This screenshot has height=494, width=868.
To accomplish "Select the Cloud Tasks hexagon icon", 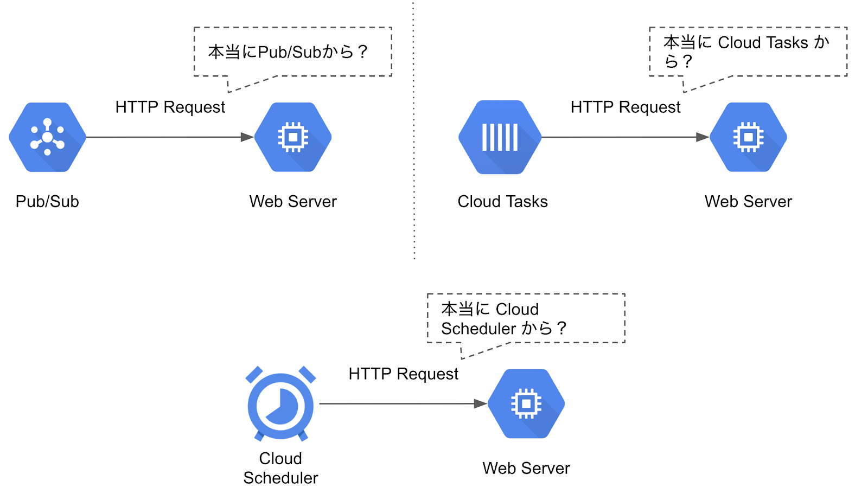I will 500,137.
